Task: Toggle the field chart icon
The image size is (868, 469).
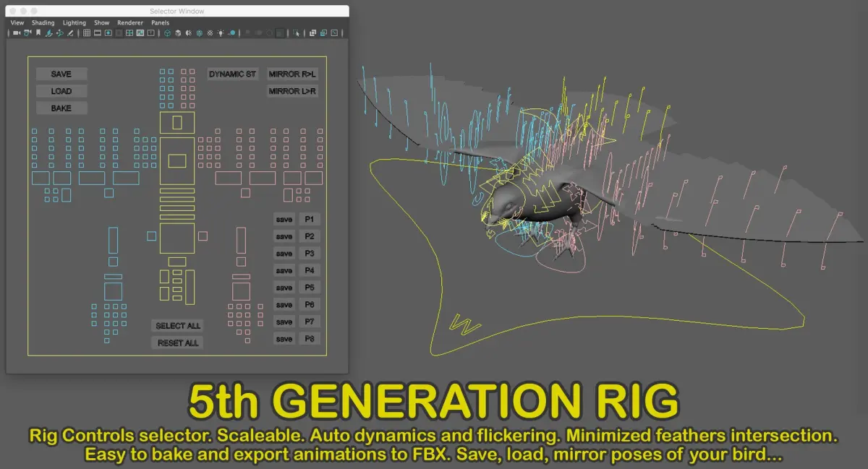Action: pyautogui.click(x=129, y=33)
